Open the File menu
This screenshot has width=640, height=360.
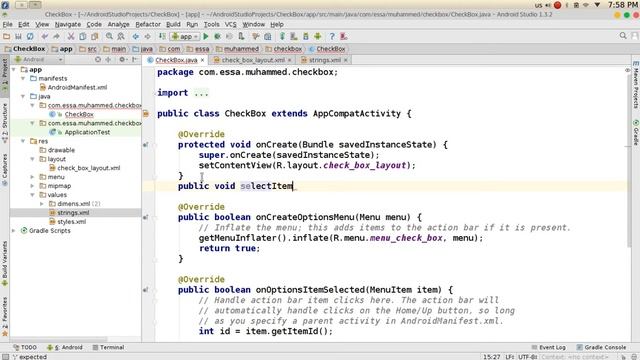pyautogui.click(x=7, y=24)
